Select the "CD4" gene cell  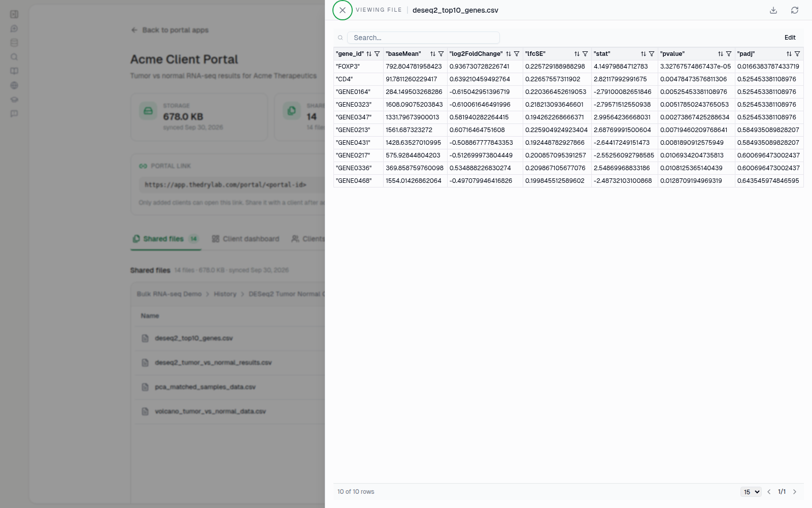pos(358,79)
